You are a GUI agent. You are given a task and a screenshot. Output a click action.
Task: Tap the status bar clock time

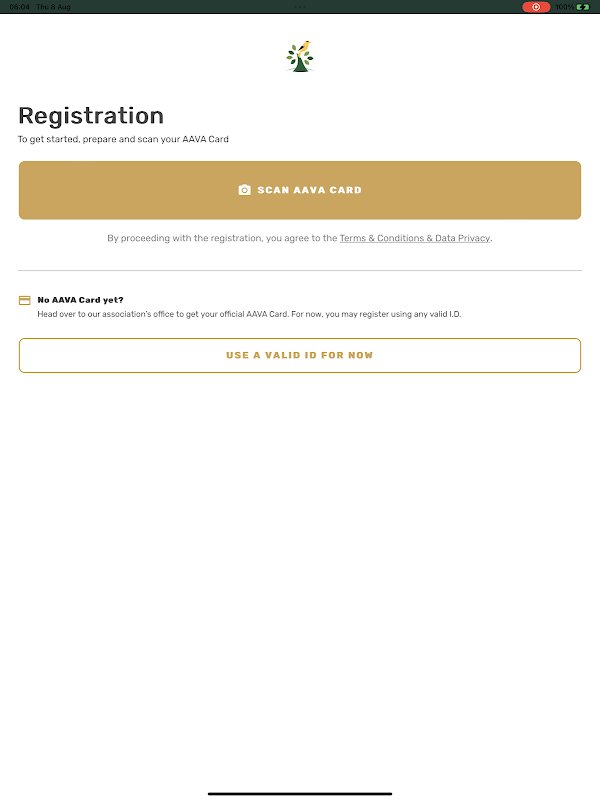18,7
